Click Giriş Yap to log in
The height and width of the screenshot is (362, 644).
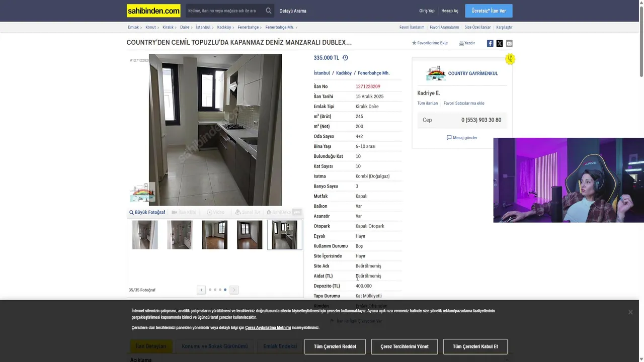427,11
